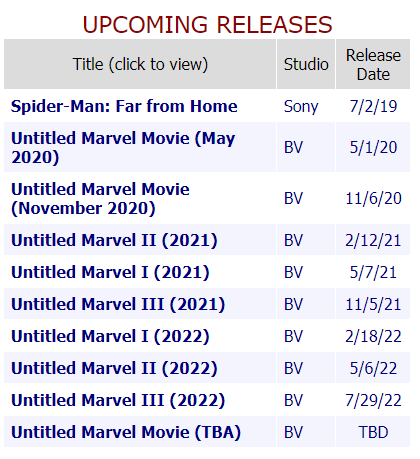420x459 pixels.
Task: Open Untitled Marvel II (2022) title
Action: pyautogui.click(x=114, y=368)
